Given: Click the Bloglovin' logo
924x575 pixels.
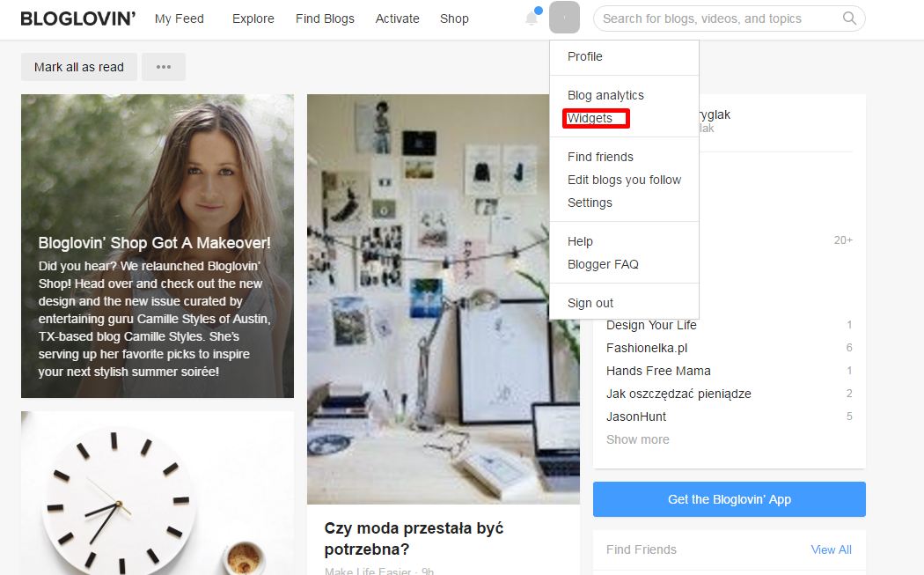Looking at the screenshot, I should pyautogui.click(x=77, y=18).
